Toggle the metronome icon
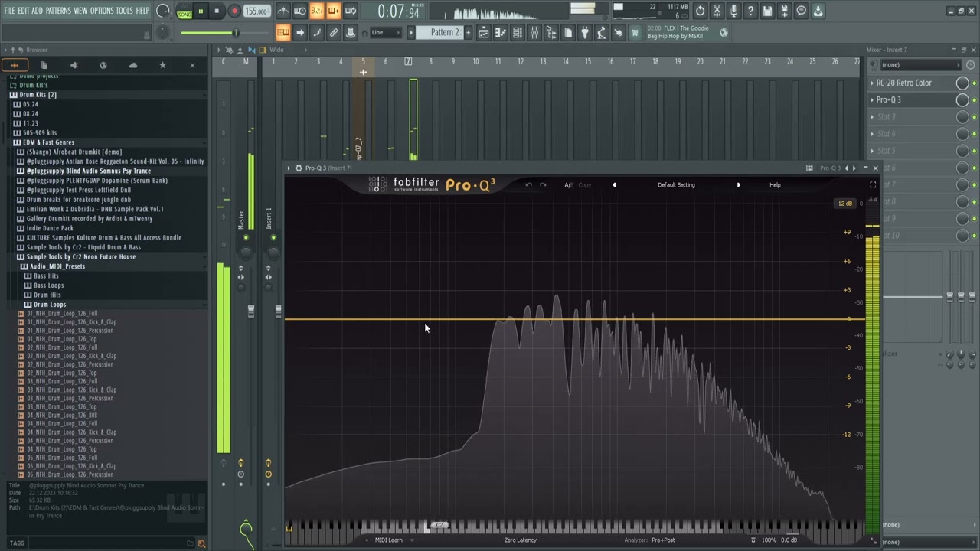The width and height of the screenshot is (980, 551). 283,11
